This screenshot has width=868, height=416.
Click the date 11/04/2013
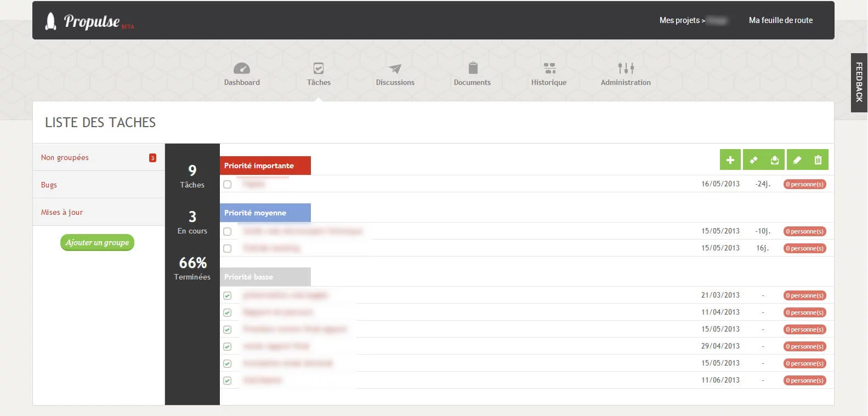(721, 312)
